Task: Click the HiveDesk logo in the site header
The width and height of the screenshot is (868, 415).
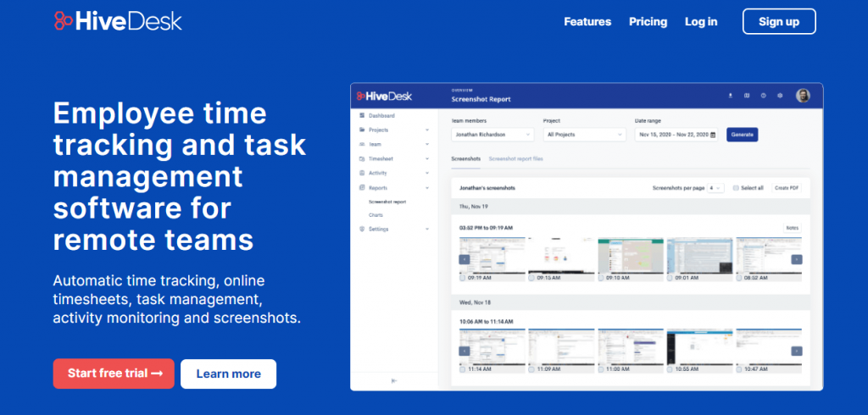Action: [118, 21]
